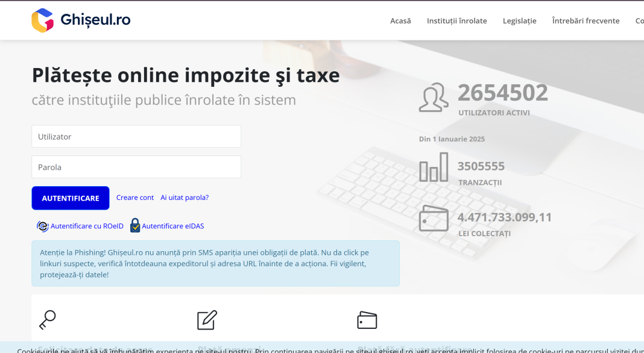
Task: Click the AUTENTIFICARE button
Action: coord(71,198)
